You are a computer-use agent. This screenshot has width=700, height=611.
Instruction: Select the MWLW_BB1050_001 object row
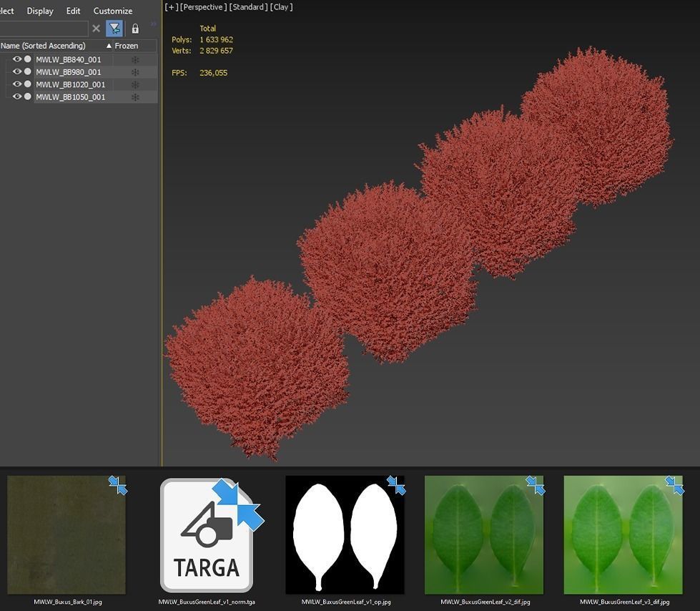click(x=71, y=97)
